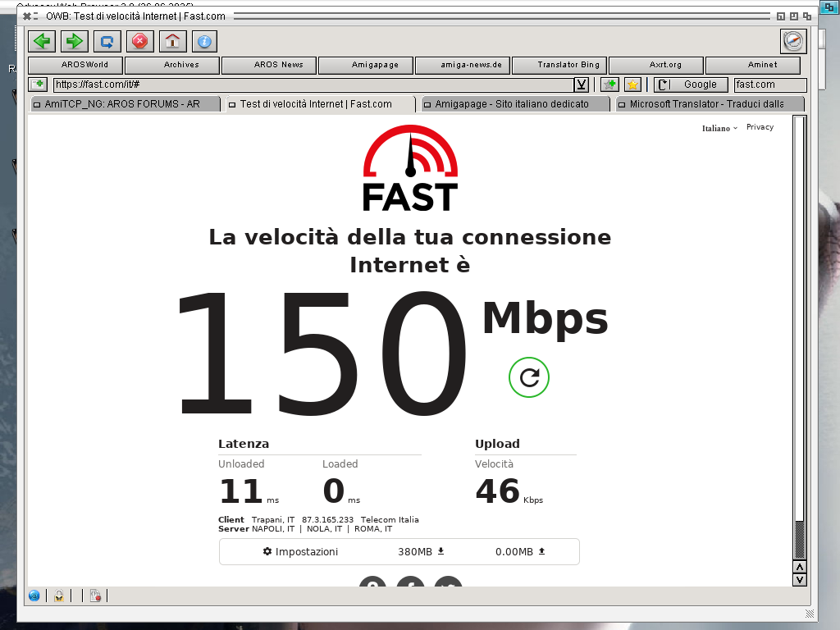Go back with the green left arrow
The height and width of the screenshot is (630, 840).
42,41
